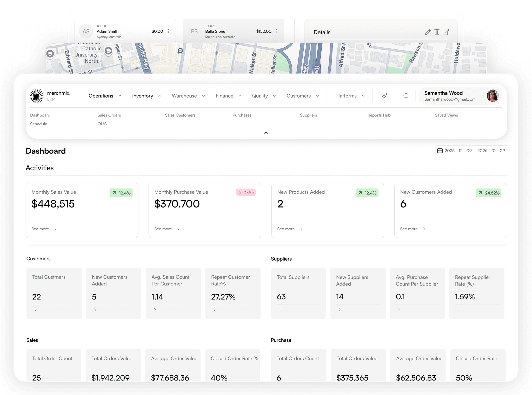The image size is (532, 395).
Task: Click the AI sparkle icon in navbar
Action: (385, 96)
